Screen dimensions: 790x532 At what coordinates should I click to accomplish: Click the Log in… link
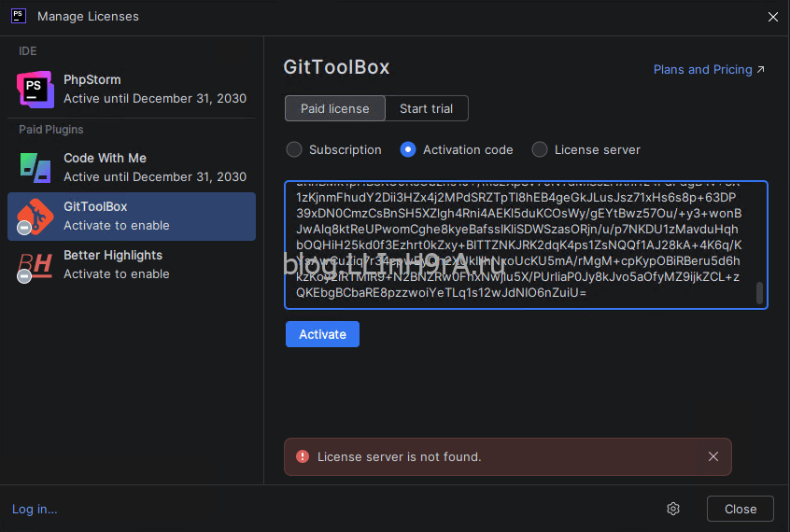click(35, 509)
